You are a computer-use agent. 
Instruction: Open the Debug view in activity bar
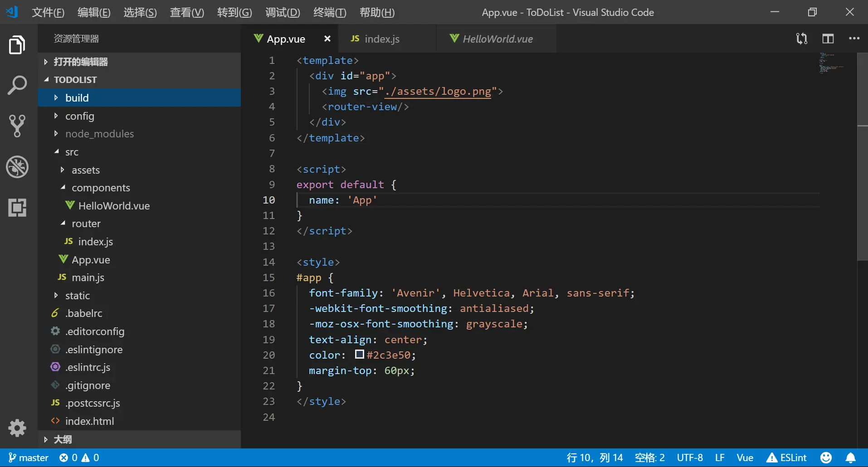point(17,167)
